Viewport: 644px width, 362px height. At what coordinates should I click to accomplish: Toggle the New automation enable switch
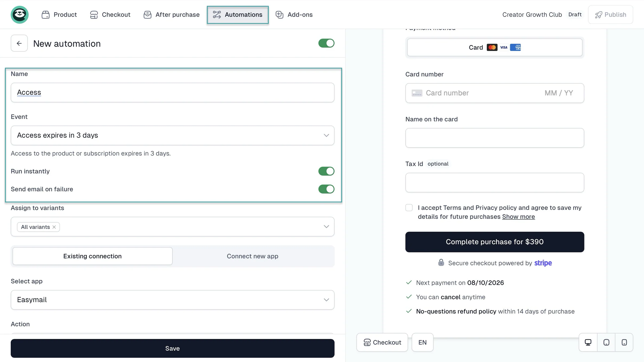(x=326, y=43)
